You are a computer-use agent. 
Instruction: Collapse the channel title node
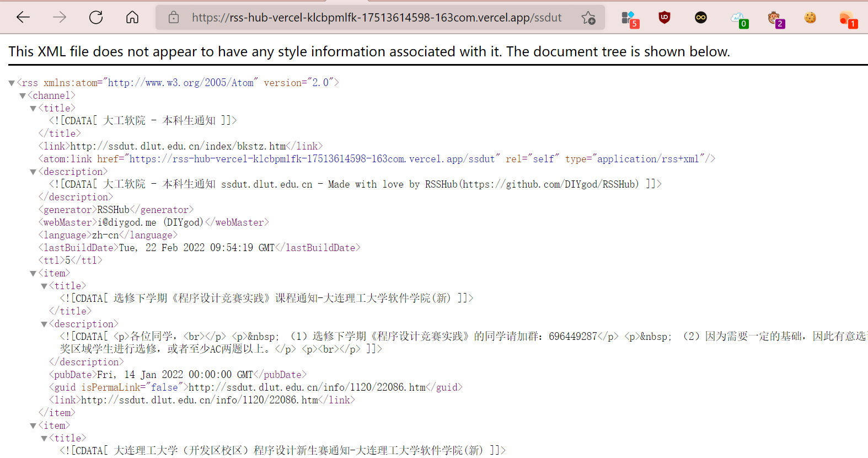click(x=33, y=109)
